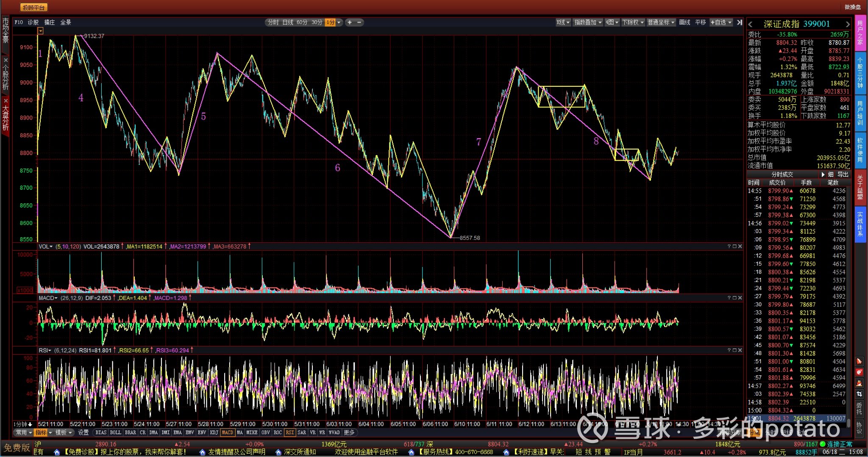
Task: Open the 诊股 menu item
Action: [x=33, y=22]
